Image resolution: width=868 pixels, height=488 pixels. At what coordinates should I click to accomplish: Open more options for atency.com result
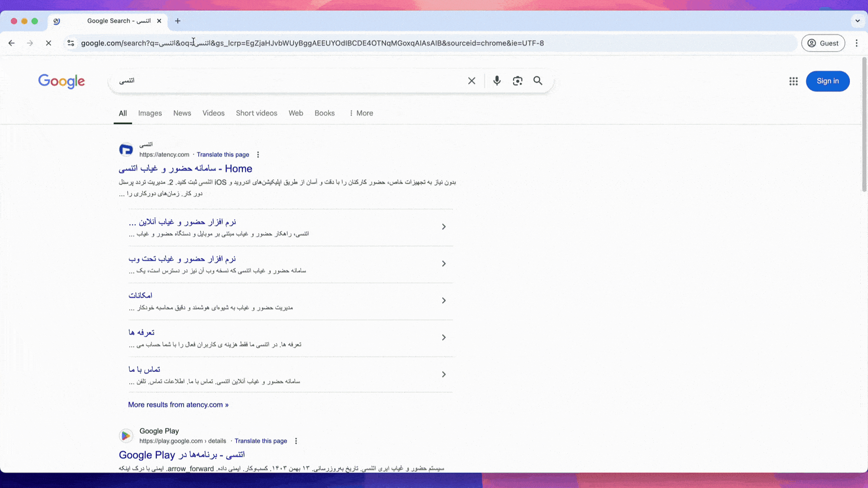click(x=258, y=155)
